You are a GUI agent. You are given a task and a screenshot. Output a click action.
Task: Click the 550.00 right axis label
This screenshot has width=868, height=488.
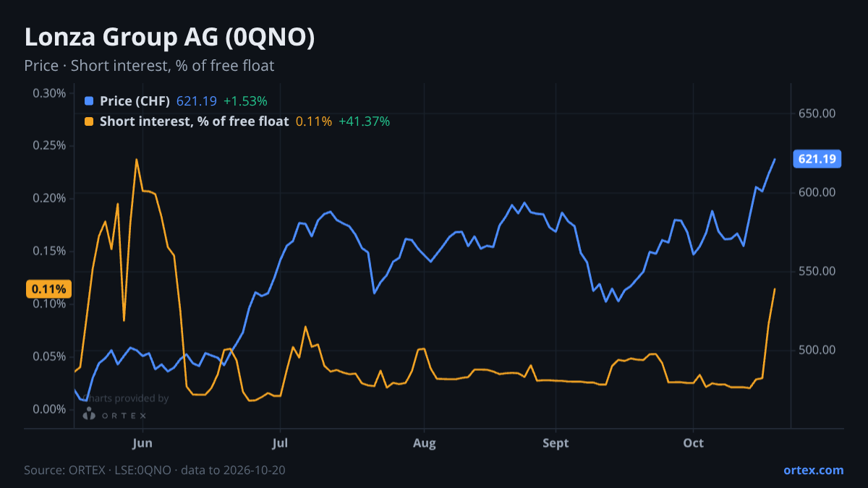point(817,271)
